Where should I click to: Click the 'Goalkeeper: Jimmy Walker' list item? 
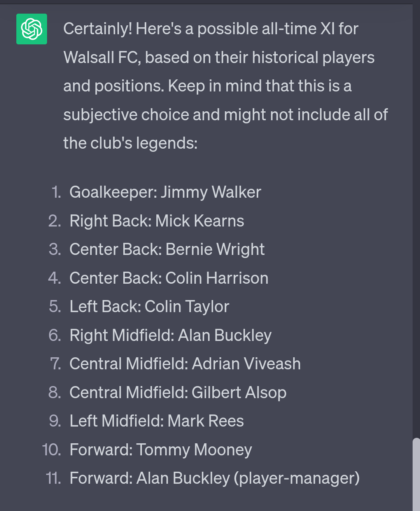[x=165, y=192]
